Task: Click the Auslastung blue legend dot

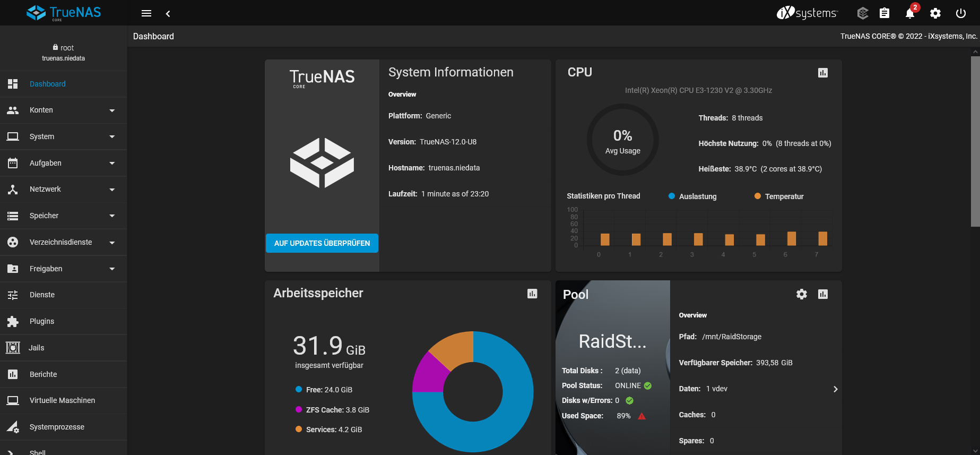Action: (x=672, y=196)
